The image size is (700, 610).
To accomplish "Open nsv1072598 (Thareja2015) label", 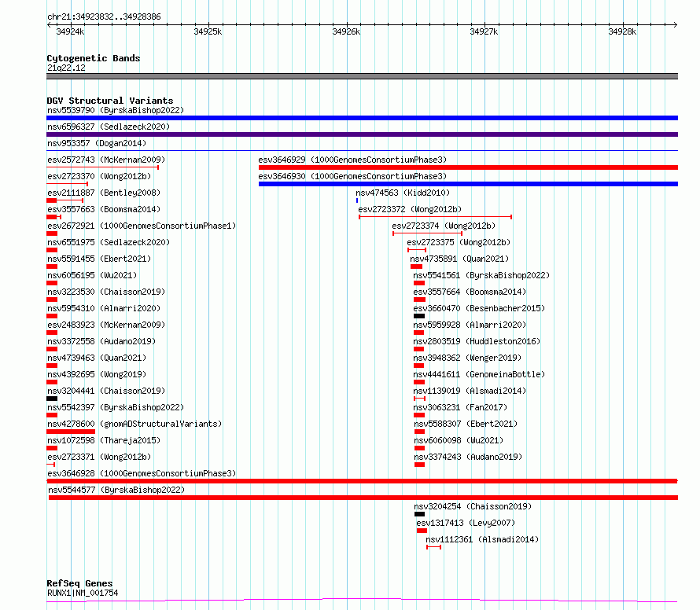I will point(104,440).
